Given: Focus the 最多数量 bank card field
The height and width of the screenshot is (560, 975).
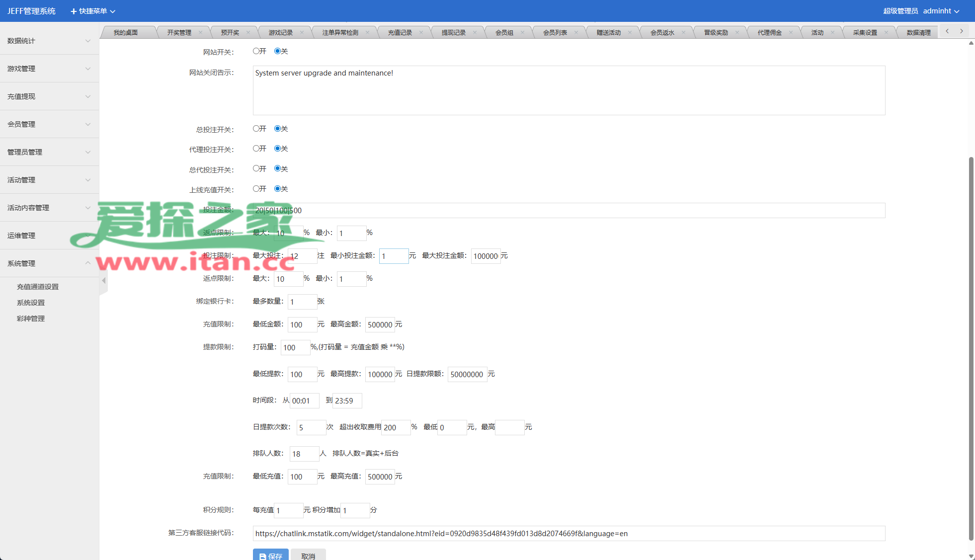Looking at the screenshot, I should click(302, 302).
